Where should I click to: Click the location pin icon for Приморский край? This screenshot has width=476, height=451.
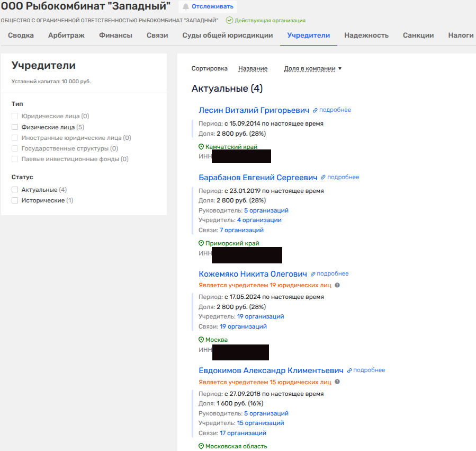(x=201, y=244)
